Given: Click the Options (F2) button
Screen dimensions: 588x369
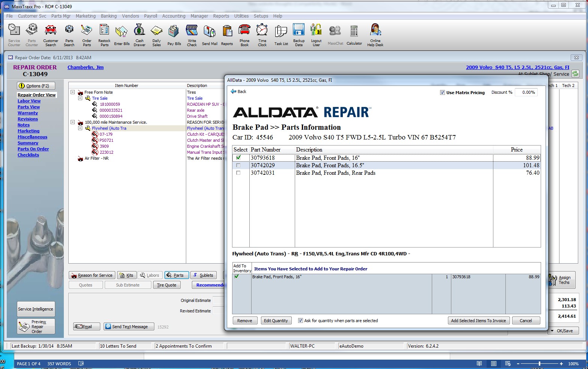Looking at the screenshot, I should click(x=36, y=86).
